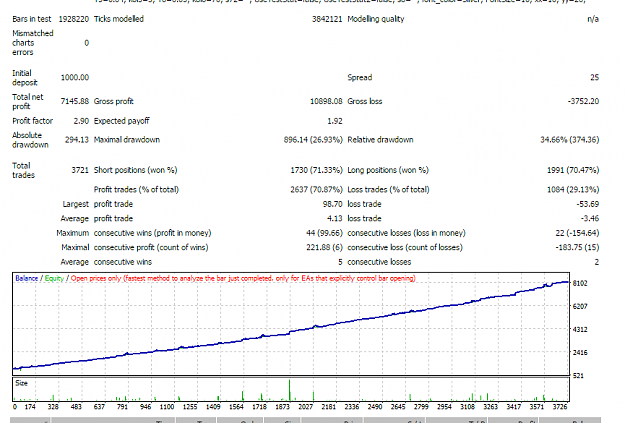Click x-axis tick label 3726
Image resolution: width=625 pixels, height=423 pixels.
tap(560, 407)
